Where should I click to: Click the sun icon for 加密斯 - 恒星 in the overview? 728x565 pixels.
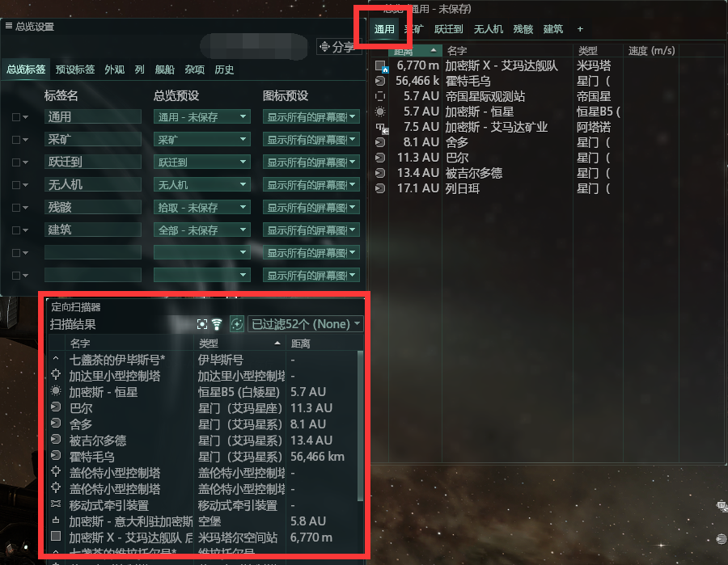point(380,112)
